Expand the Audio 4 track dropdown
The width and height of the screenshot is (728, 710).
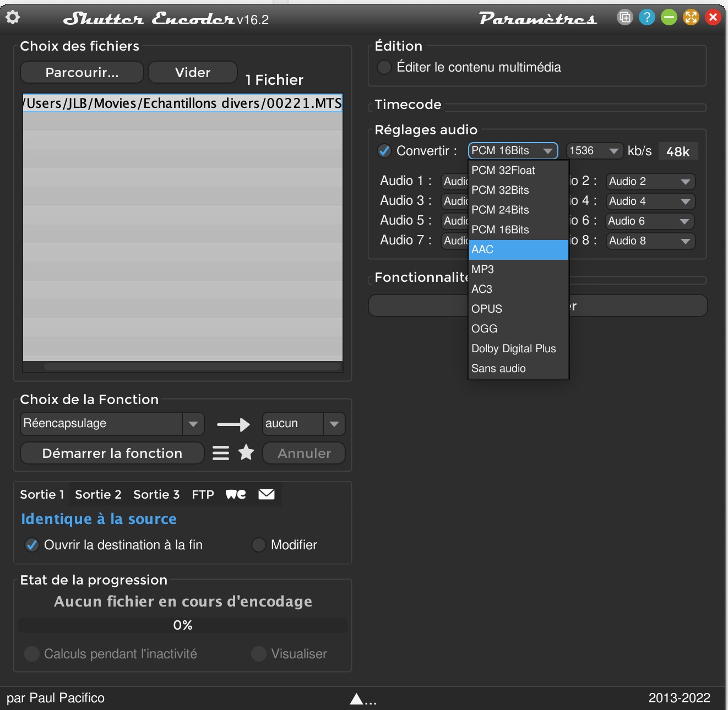coord(650,201)
